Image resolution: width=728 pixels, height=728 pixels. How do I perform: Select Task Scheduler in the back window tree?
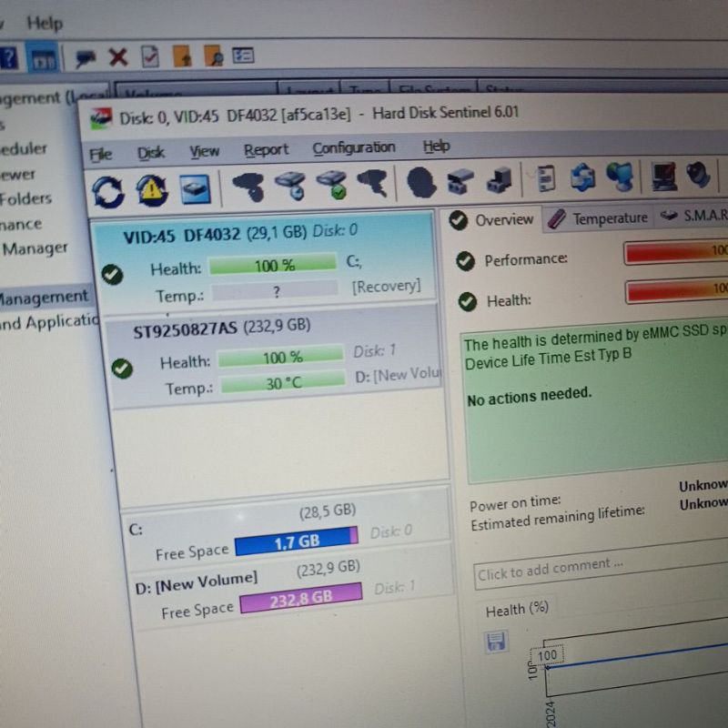coord(24,148)
